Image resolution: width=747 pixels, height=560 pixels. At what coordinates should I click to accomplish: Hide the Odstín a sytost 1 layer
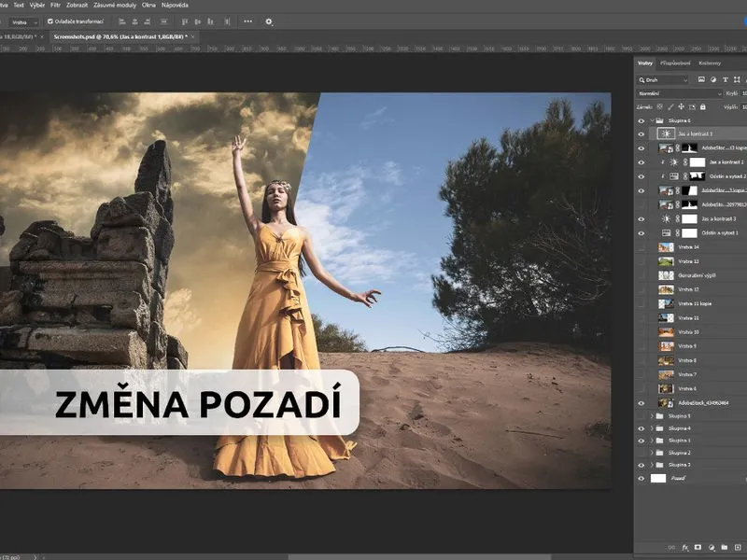point(641,233)
